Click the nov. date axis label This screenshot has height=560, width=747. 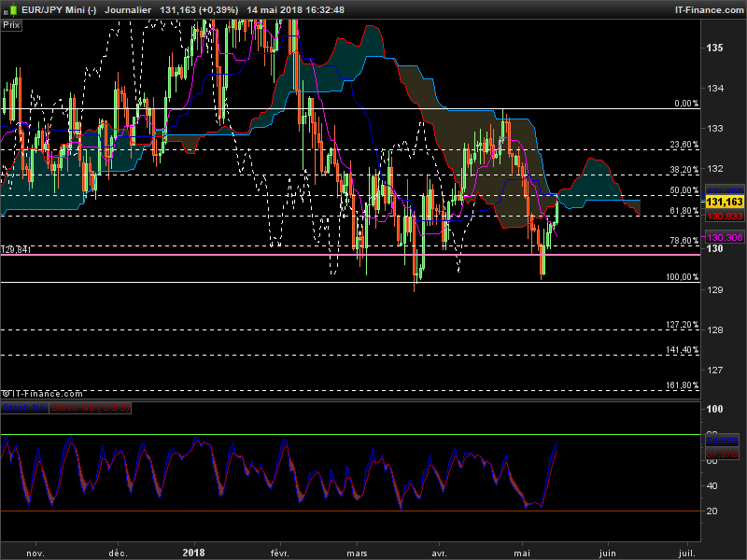pos(35,553)
